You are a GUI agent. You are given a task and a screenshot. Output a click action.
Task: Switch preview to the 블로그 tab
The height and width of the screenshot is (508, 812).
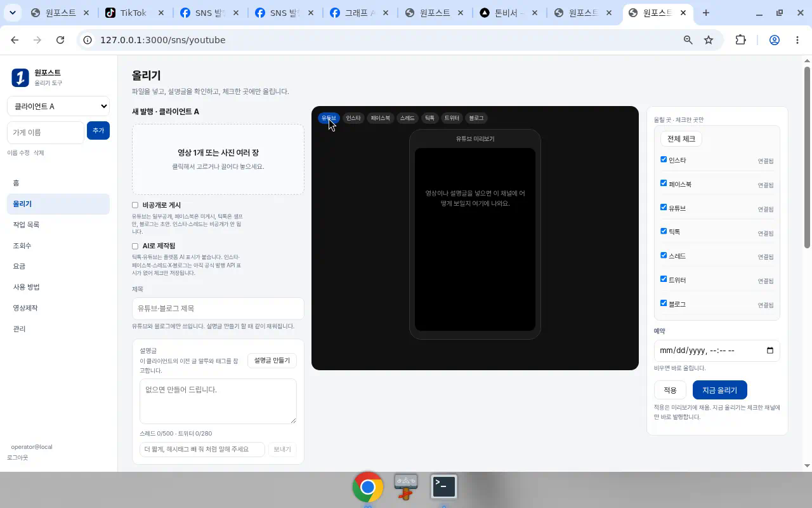[x=476, y=118]
